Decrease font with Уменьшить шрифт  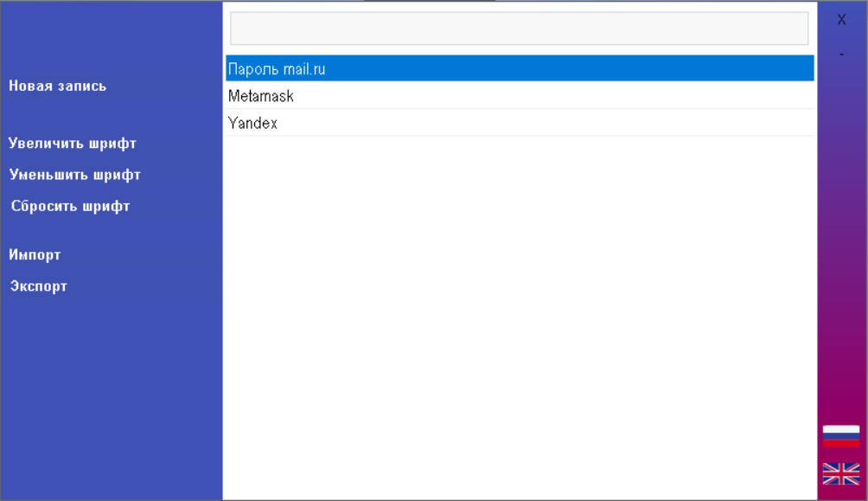coord(74,175)
